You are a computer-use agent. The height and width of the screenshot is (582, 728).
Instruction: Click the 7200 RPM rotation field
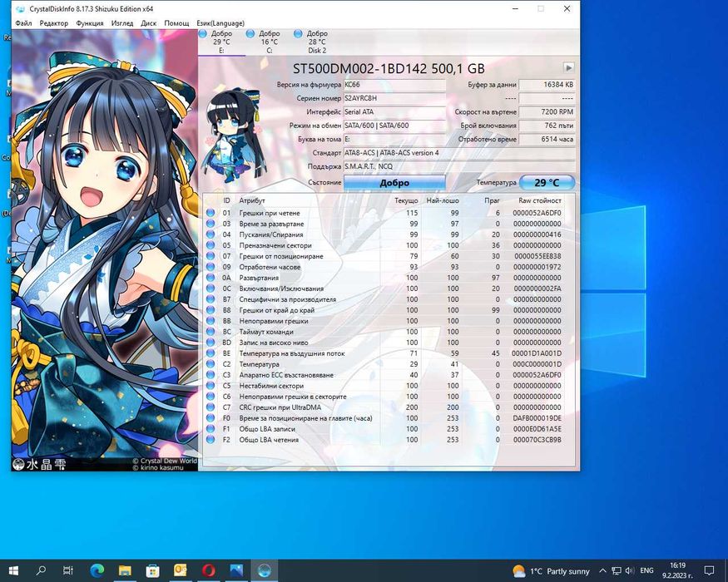(x=547, y=112)
